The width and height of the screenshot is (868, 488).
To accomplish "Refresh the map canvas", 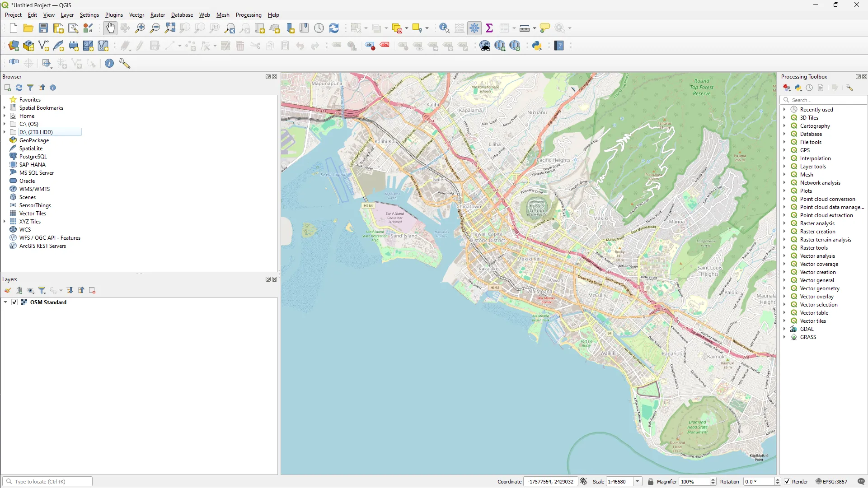I will point(334,28).
